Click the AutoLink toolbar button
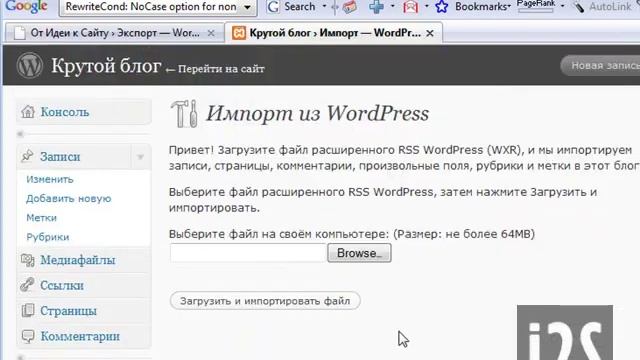This screenshot has height=360, width=640. click(x=604, y=7)
